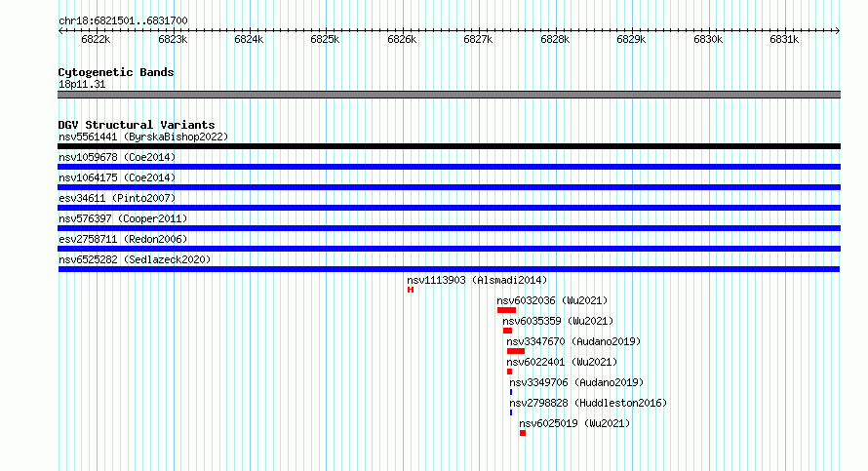This screenshot has width=868, height=471.
Task: Select the blue esv34611 variant bar
Action: tap(449, 208)
